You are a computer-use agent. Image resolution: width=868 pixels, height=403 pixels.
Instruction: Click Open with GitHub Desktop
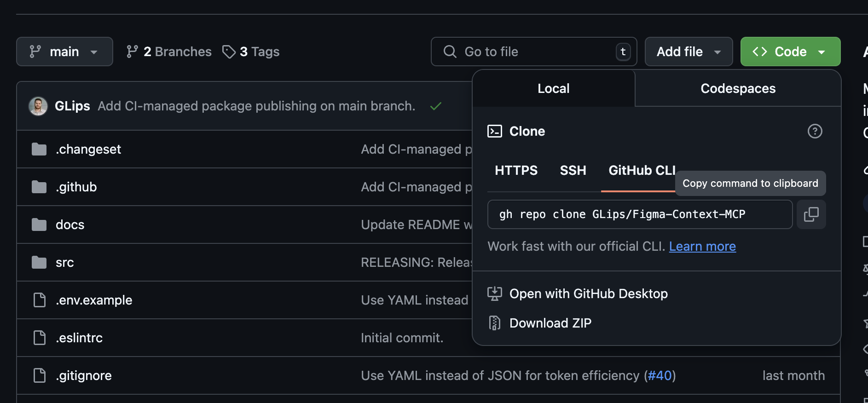click(588, 294)
